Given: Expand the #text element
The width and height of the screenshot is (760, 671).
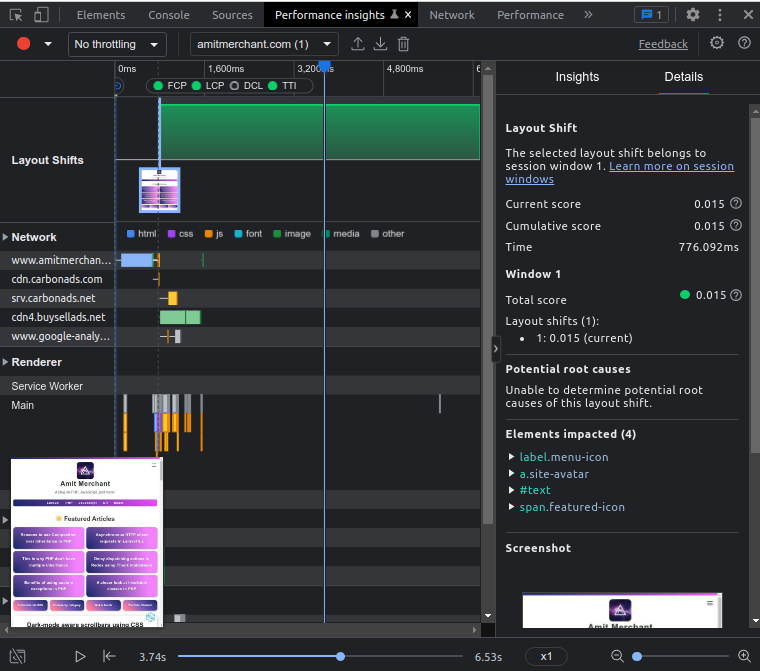Looking at the screenshot, I should coord(511,490).
